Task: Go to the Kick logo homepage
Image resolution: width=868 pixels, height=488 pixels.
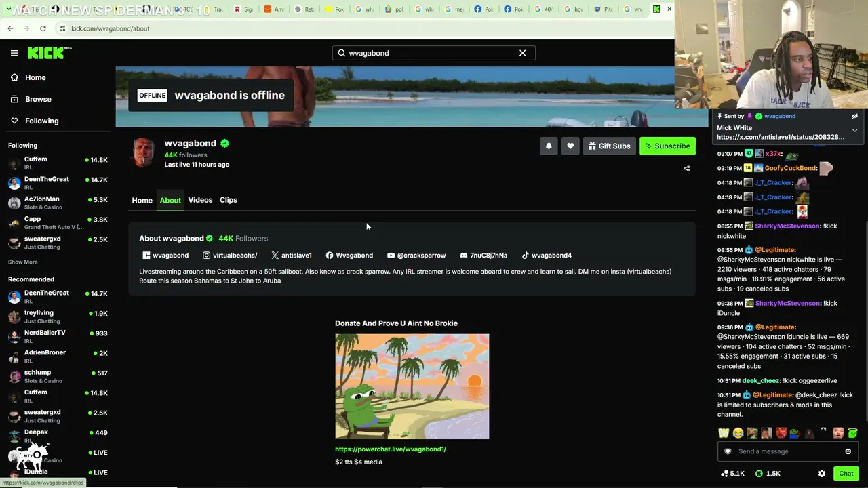Action: [x=50, y=53]
